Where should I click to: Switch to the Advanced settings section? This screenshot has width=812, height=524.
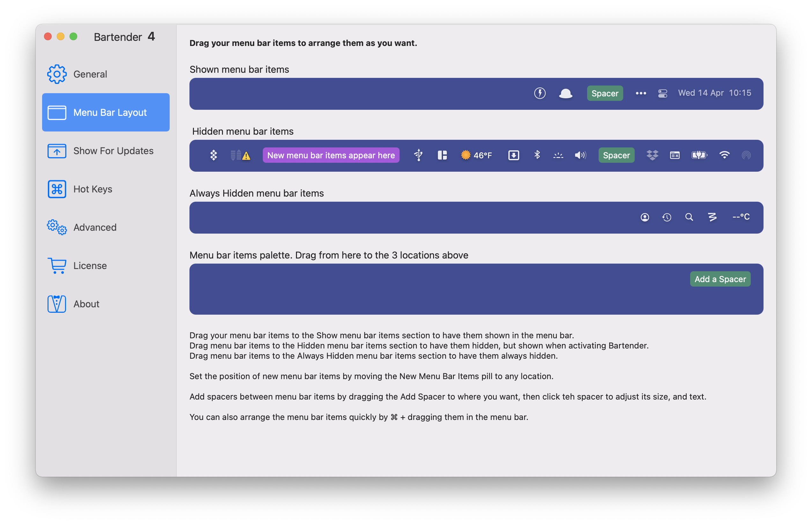(x=94, y=227)
